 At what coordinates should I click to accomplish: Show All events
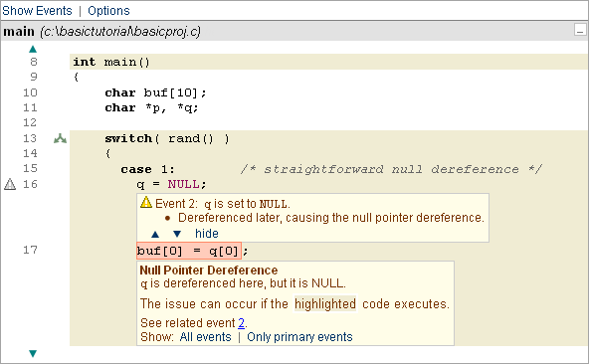click(205, 337)
